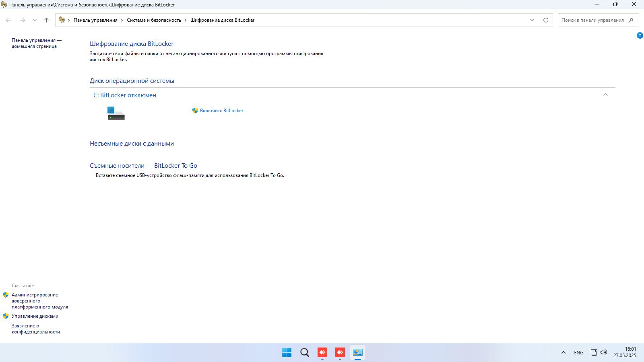Open the Windows Start menu

pos(287,353)
